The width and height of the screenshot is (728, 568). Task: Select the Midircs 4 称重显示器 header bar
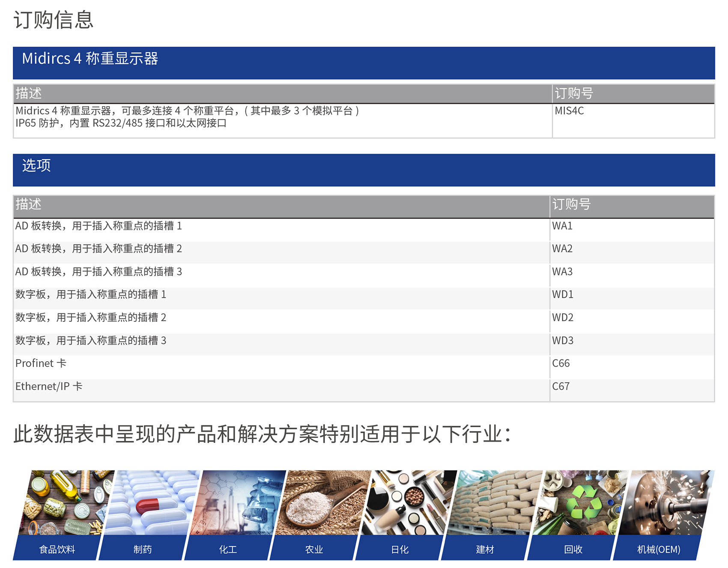tap(364, 63)
